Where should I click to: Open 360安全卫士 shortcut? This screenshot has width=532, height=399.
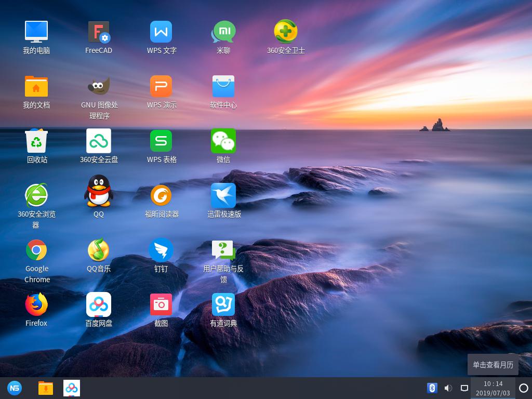pyautogui.click(x=286, y=32)
